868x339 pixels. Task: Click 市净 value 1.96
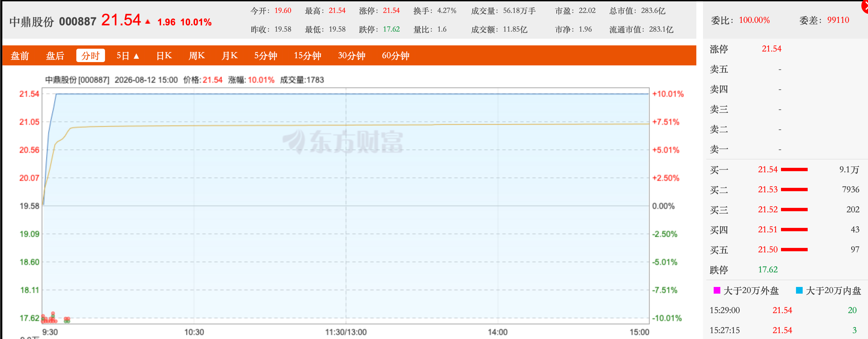coord(585,29)
